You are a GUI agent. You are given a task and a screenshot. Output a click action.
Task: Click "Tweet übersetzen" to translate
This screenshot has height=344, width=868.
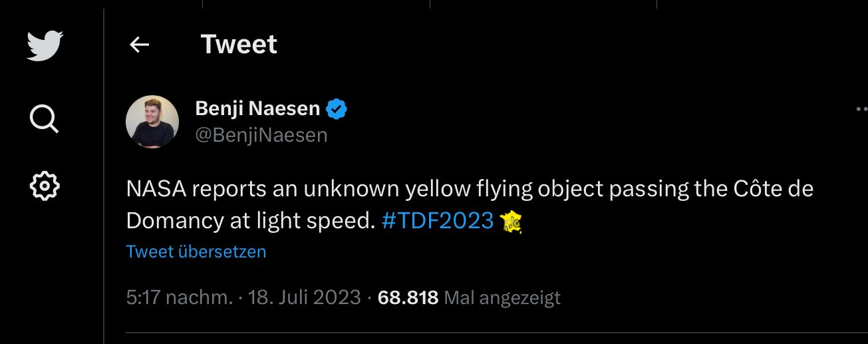coord(196,252)
